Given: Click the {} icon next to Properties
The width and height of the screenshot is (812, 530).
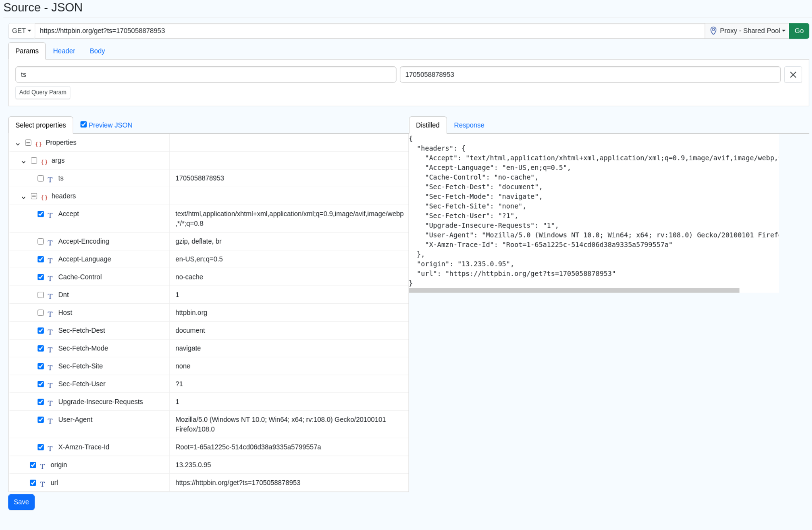Looking at the screenshot, I should (x=38, y=143).
